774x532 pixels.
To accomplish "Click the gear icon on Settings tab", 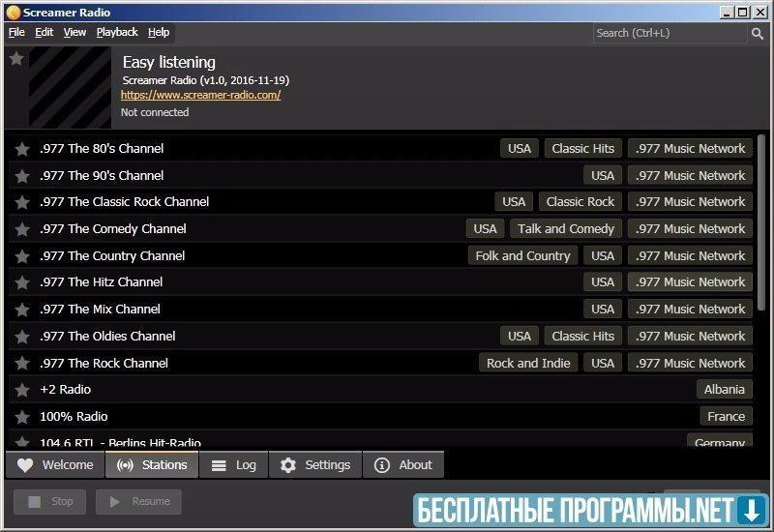I will [x=288, y=465].
